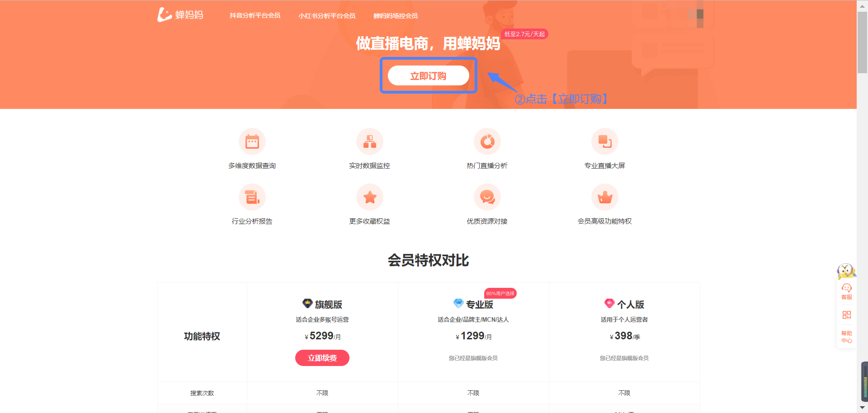868x413 pixels.
Task: Click the mascot avatar above 客服
Action: tap(846, 271)
